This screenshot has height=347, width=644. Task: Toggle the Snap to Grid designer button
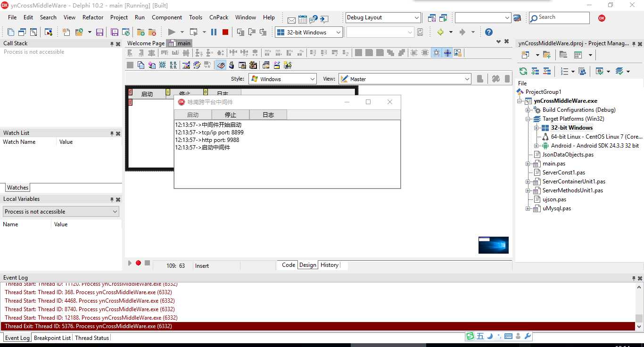point(437,53)
